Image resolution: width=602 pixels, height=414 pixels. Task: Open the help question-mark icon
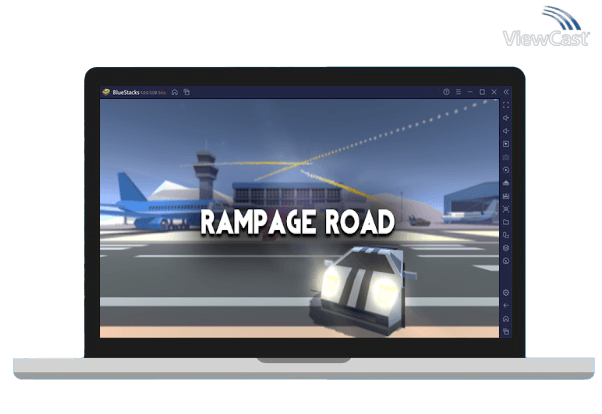446,92
